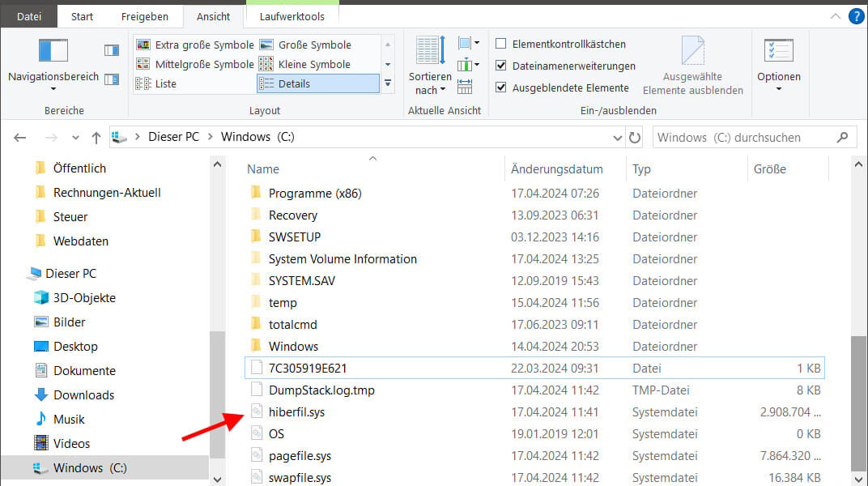Click the Bilder picture icon in sidebar

tap(41, 322)
